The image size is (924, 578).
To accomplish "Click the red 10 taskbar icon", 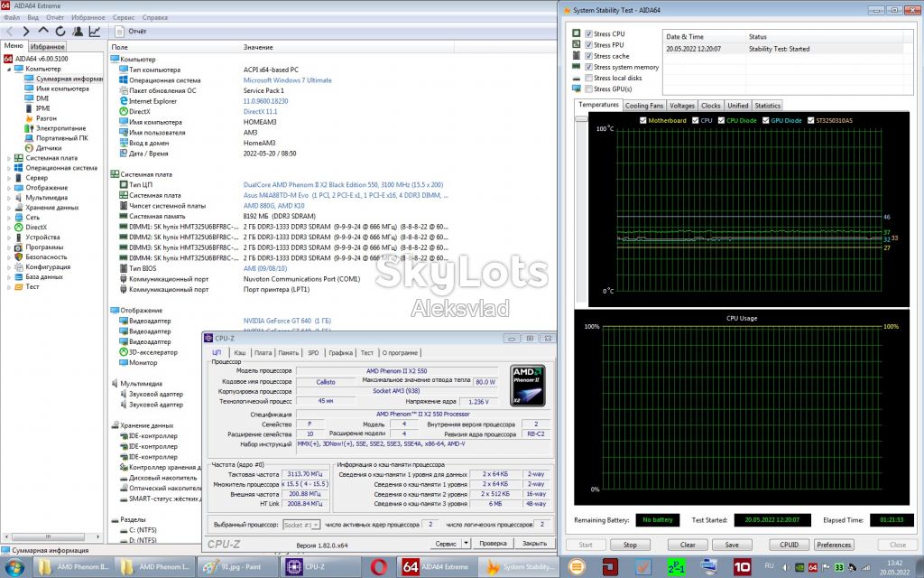I will tap(742, 567).
